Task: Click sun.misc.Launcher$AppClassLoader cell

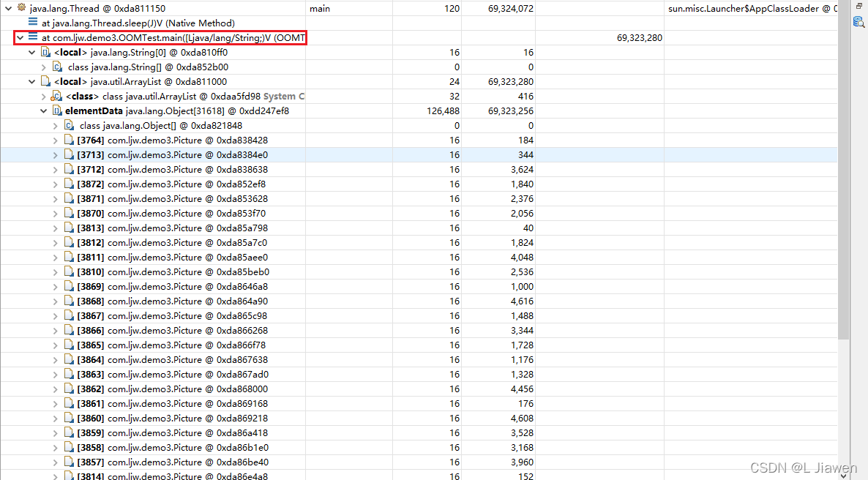Action: (752, 9)
